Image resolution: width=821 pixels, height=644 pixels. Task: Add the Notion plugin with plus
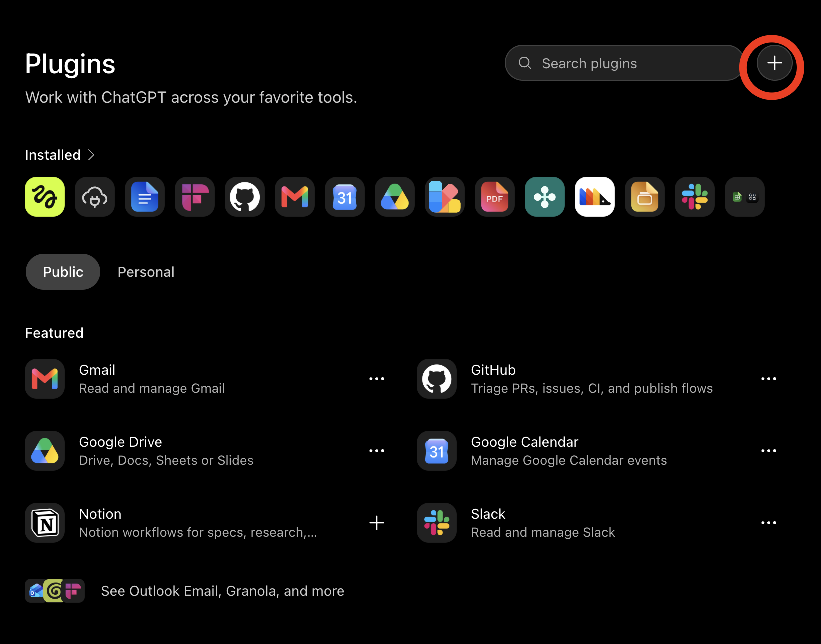point(377,523)
